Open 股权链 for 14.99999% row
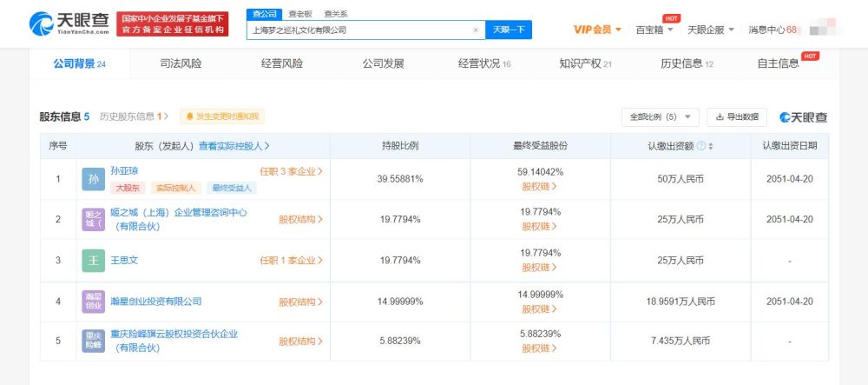The image size is (868, 385). 540,309
